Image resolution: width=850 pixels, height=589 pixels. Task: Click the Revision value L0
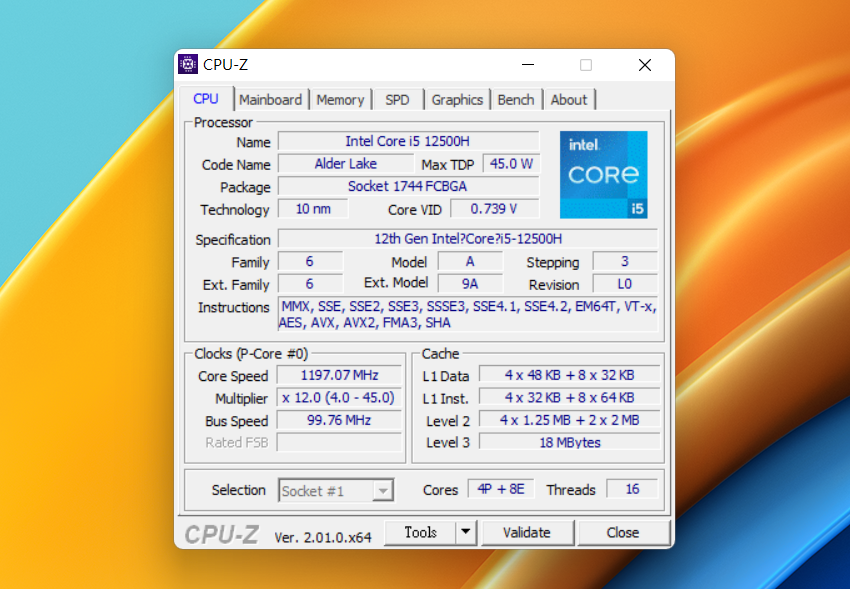(x=625, y=283)
